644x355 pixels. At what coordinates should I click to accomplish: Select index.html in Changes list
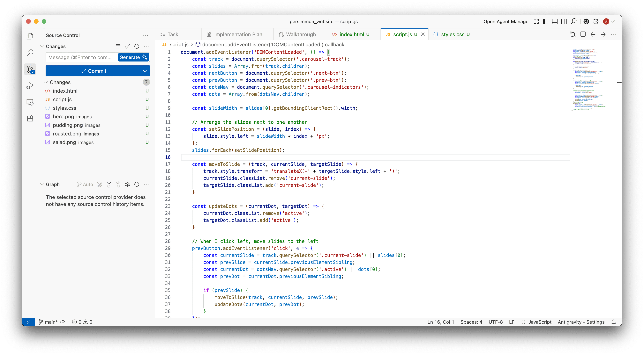pos(96,91)
